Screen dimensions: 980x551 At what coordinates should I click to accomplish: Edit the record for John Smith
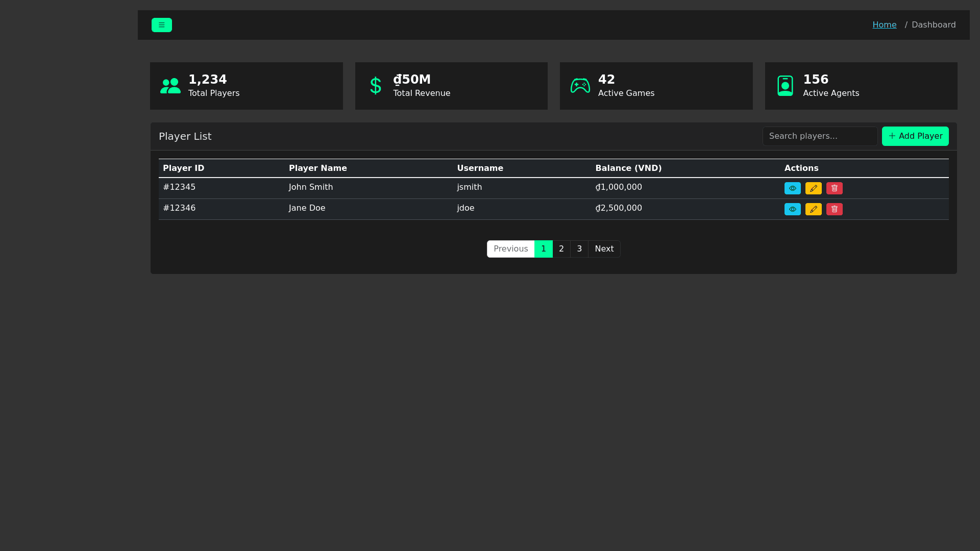813,188
